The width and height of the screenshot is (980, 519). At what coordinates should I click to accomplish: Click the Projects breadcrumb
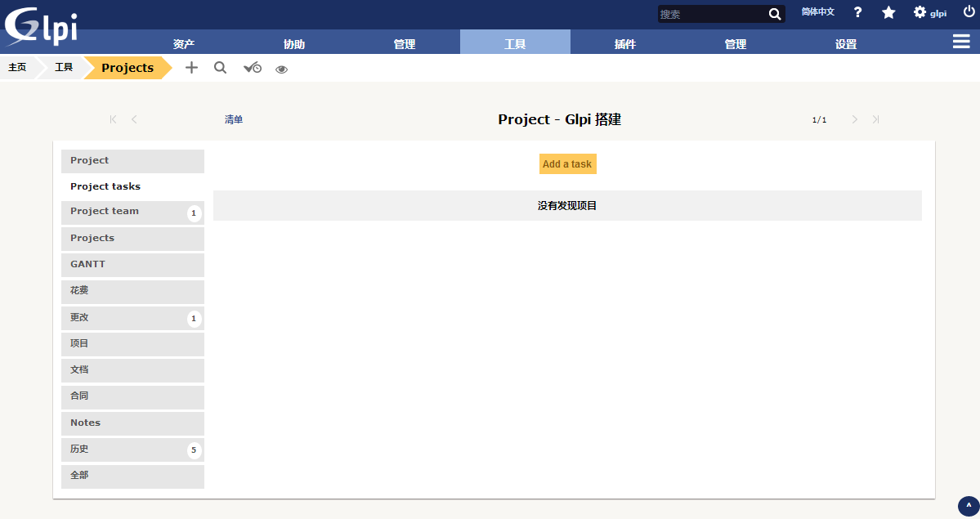click(x=128, y=68)
